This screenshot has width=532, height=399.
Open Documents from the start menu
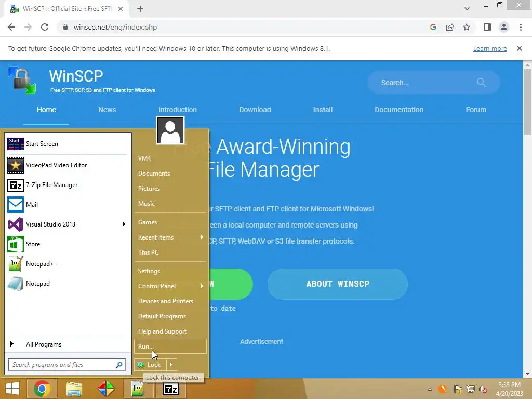pos(154,174)
